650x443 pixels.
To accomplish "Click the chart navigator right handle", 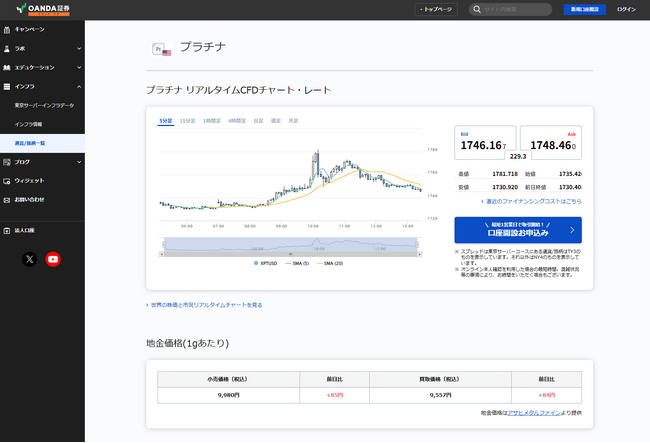I will click(x=417, y=244).
